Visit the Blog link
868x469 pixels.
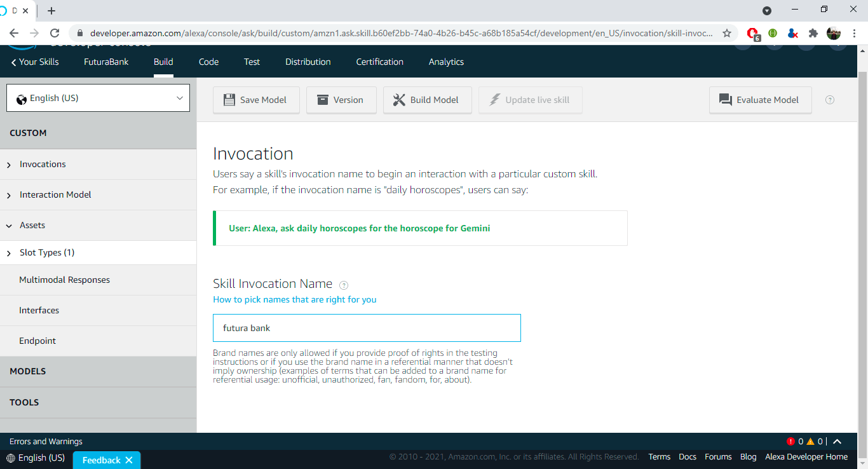(749, 457)
